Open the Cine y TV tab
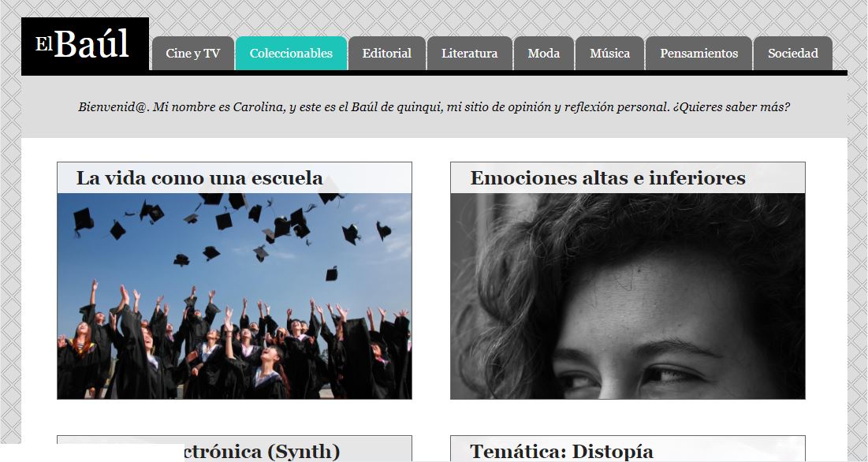This screenshot has height=462, width=868. tap(192, 54)
